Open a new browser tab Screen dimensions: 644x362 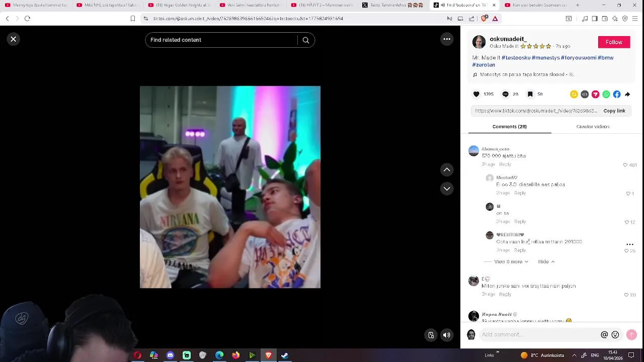578,5
